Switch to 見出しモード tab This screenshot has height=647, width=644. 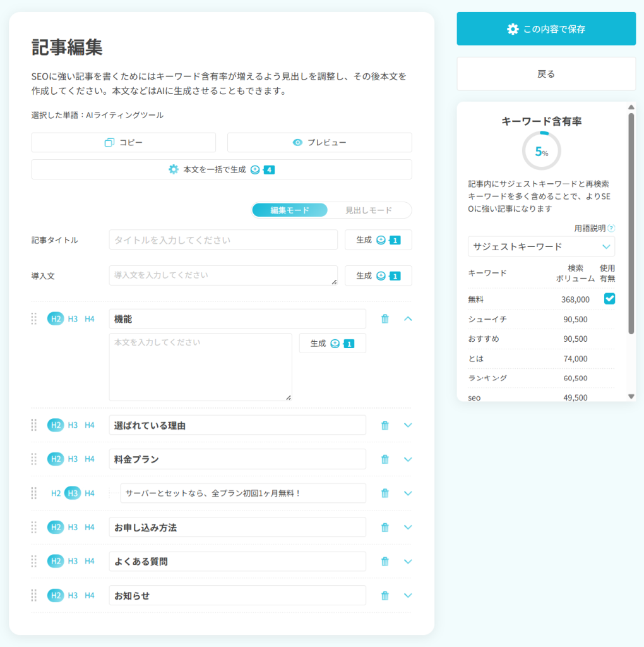(369, 210)
